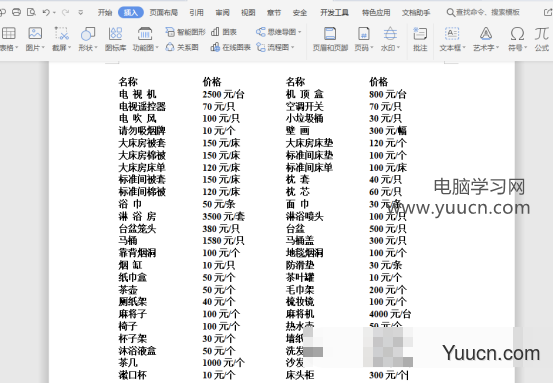Switch to the 页面布局 tab
The image size is (553, 383).
pos(163,13)
